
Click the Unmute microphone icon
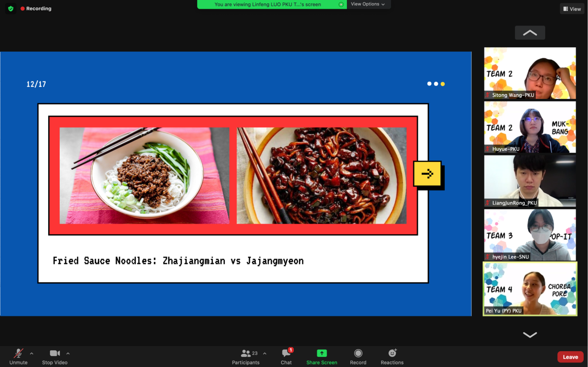tap(18, 353)
